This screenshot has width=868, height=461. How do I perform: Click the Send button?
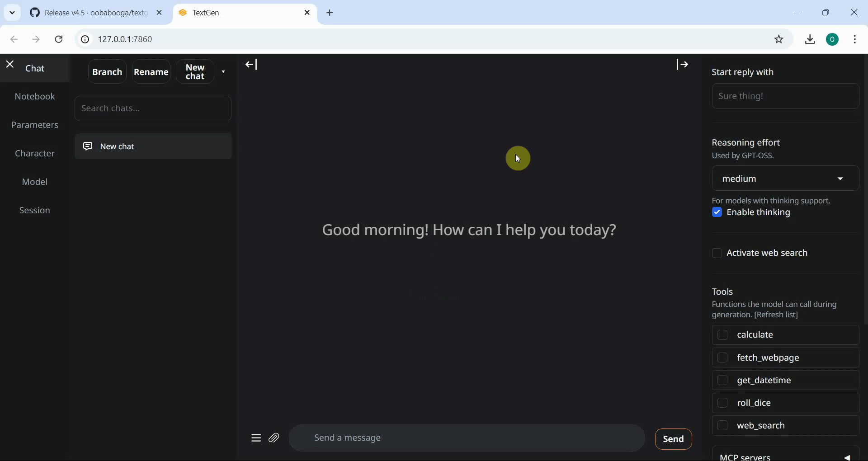[x=673, y=439]
